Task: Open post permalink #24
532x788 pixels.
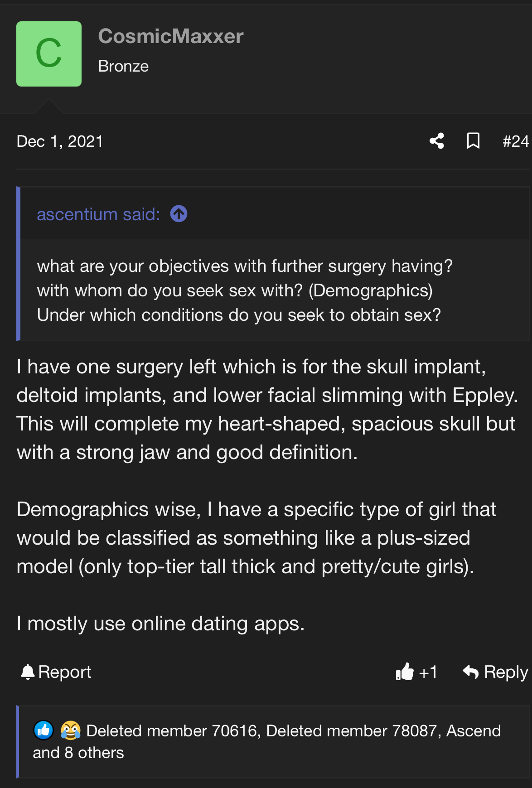Action: point(516,141)
